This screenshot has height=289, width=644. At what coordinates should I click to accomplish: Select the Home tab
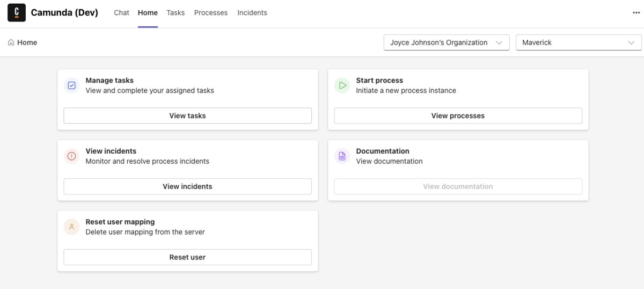click(x=148, y=13)
